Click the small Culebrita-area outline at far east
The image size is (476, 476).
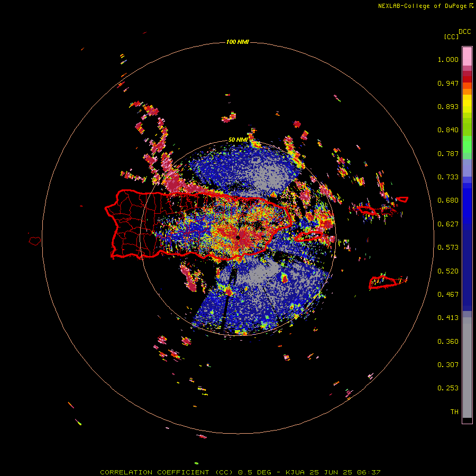tap(402, 199)
